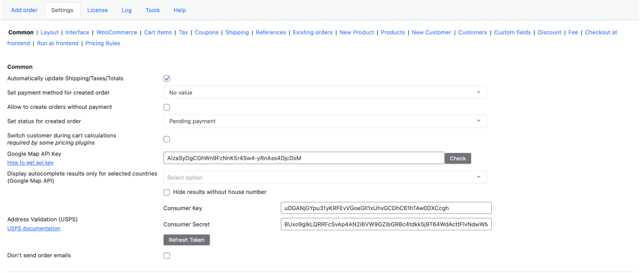Switch to the Tools tab

tap(152, 10)
